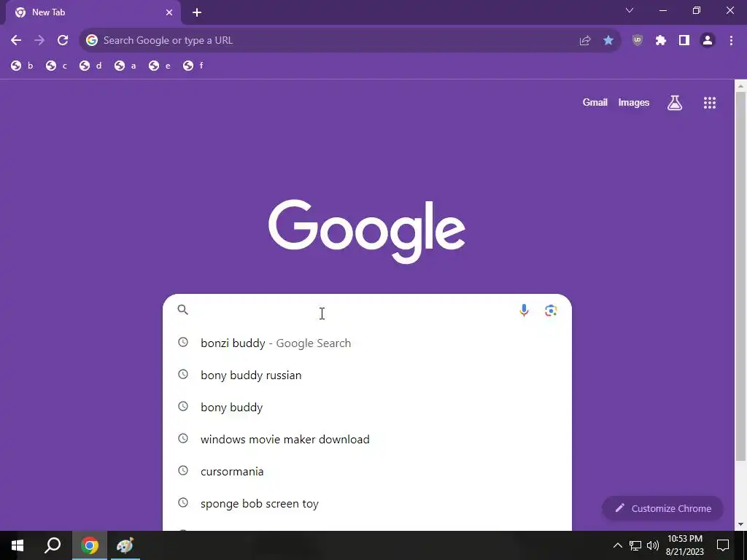Open the Windows Start menu
The height and width of the screenshot is (560, 747).
[18, 545]
